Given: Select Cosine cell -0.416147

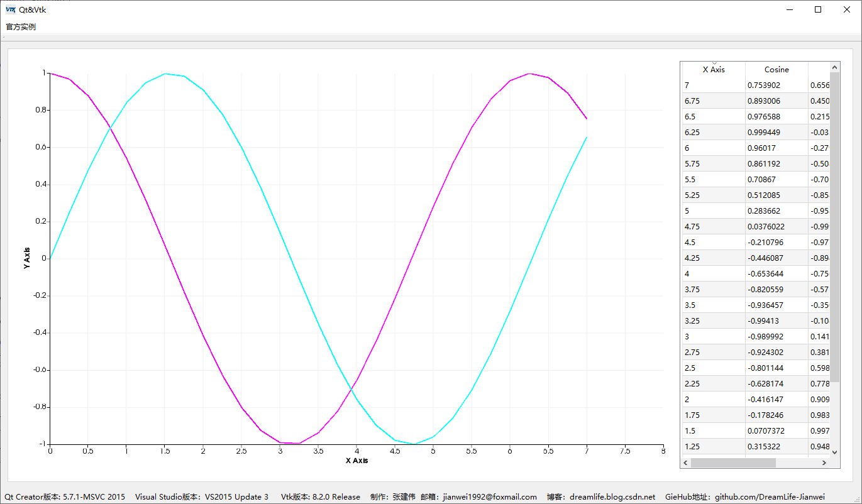Looking at the screenshot, I should (776, 399).
